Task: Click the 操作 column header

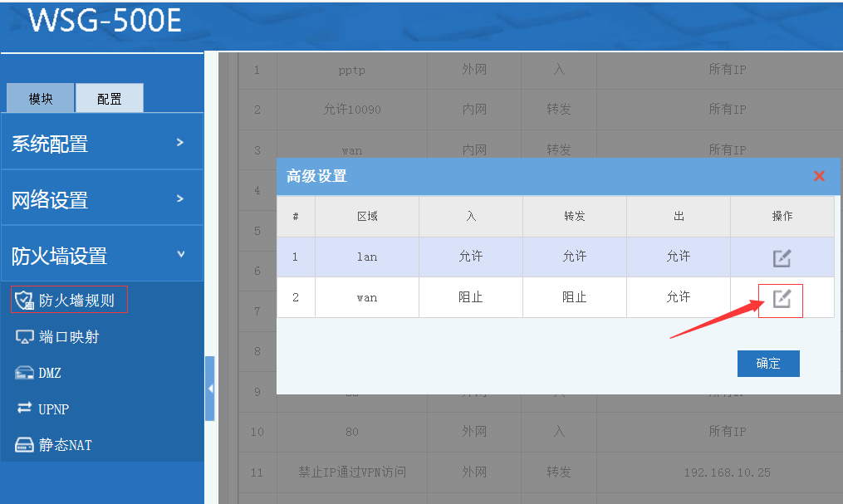Action: 782,216
